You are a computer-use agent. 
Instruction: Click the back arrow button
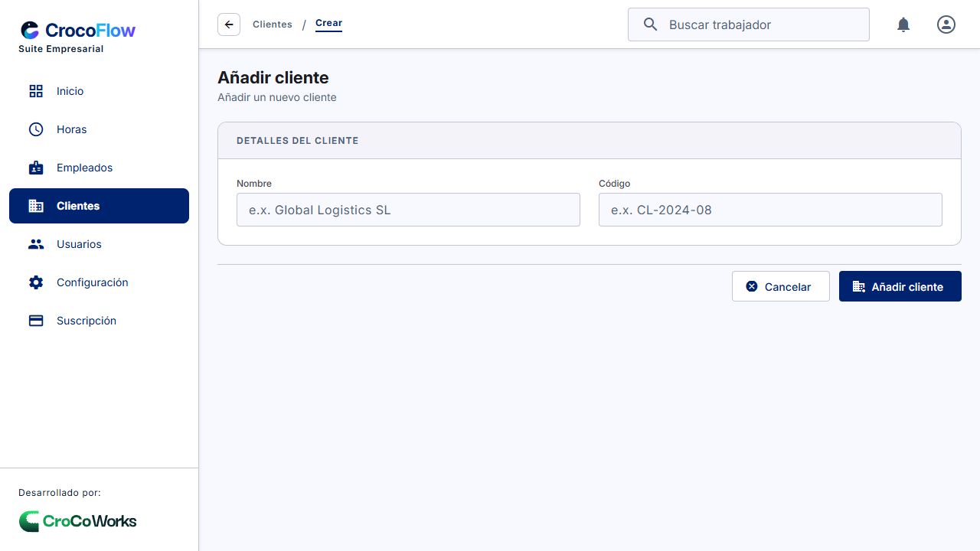(229, 24)
